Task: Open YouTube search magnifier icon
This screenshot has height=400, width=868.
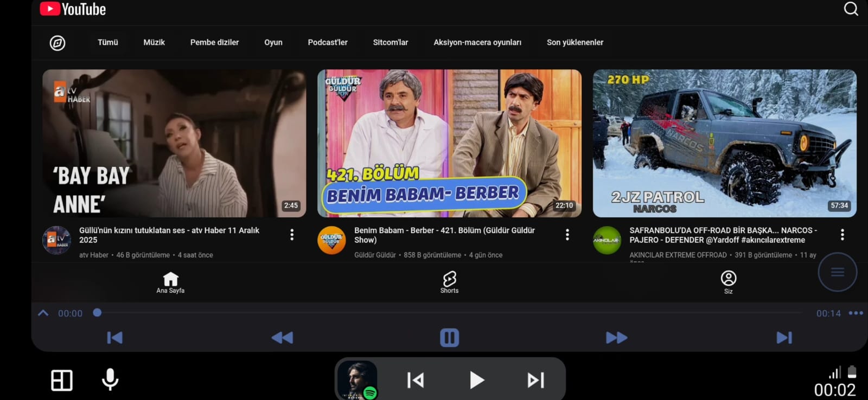Action: 851,9
